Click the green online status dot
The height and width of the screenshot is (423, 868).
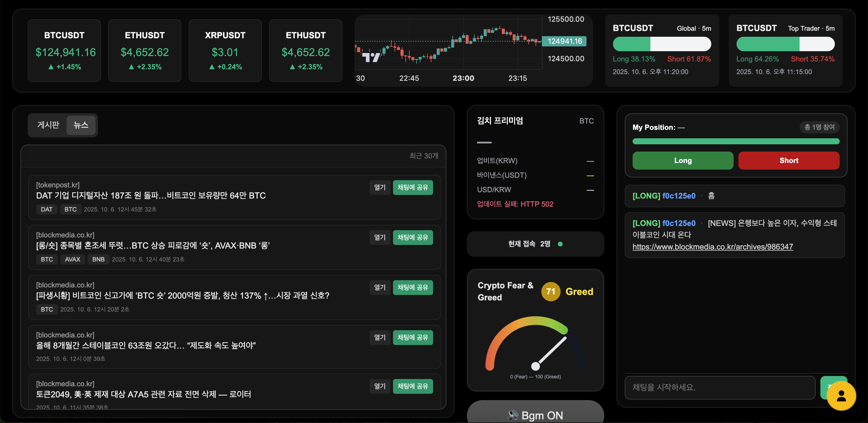[560, 244]
